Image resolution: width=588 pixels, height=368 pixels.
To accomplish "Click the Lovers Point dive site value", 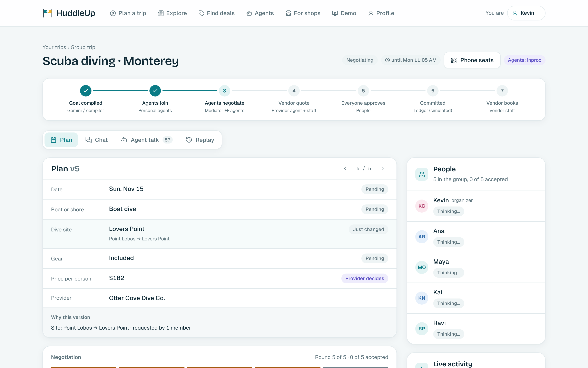I will point(127,229).
